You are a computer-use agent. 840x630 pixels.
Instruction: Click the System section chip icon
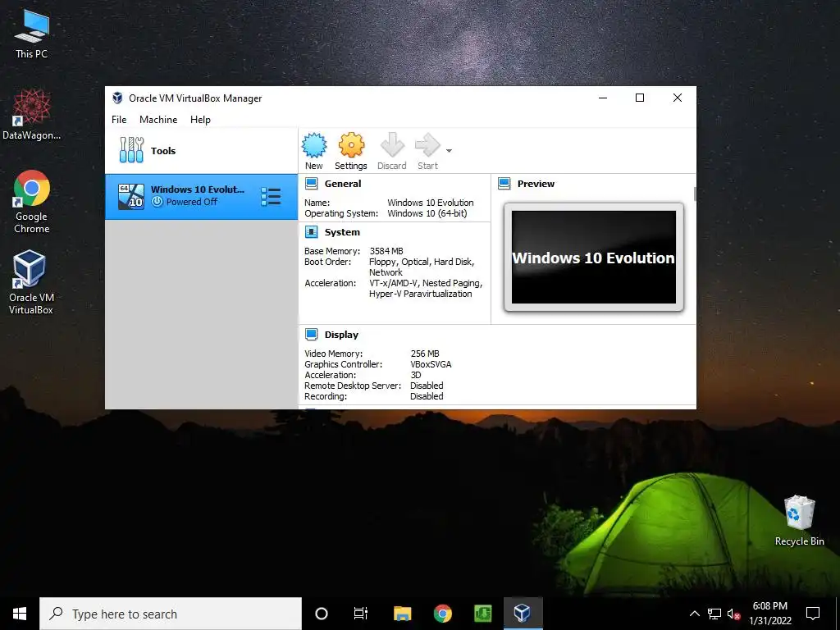click(311, 232)
